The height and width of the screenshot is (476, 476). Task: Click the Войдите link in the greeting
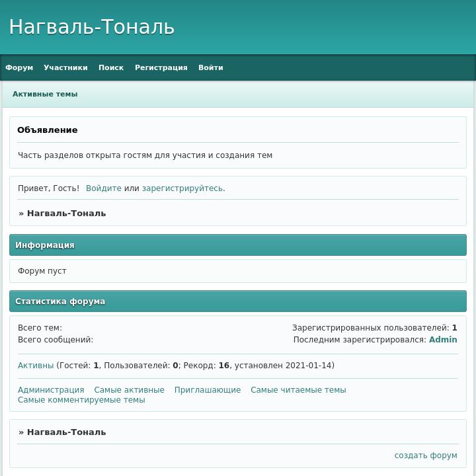(x=104, y=188)
